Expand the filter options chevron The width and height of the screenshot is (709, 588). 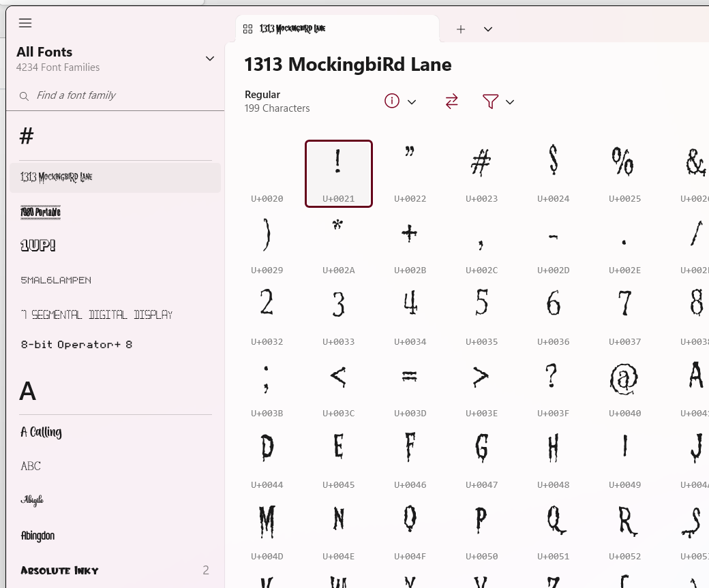click(510, 102)
